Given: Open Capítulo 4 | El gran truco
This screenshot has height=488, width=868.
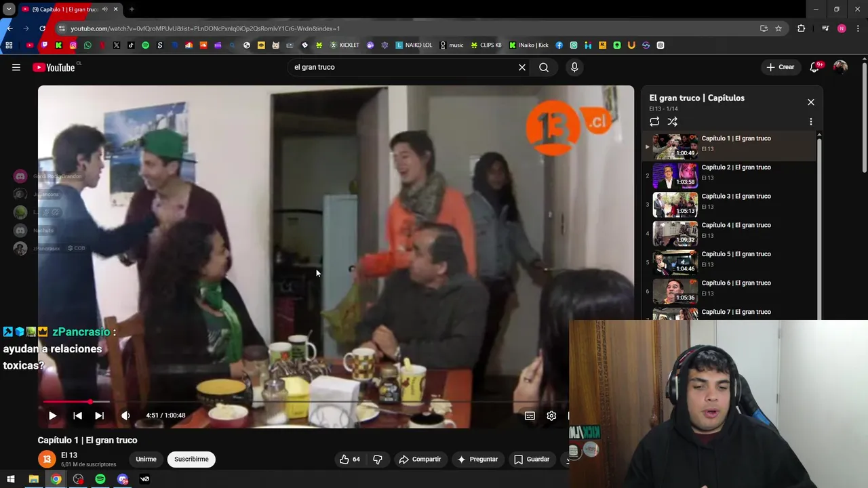Looking at the screenshot, I should pos(729,233).
